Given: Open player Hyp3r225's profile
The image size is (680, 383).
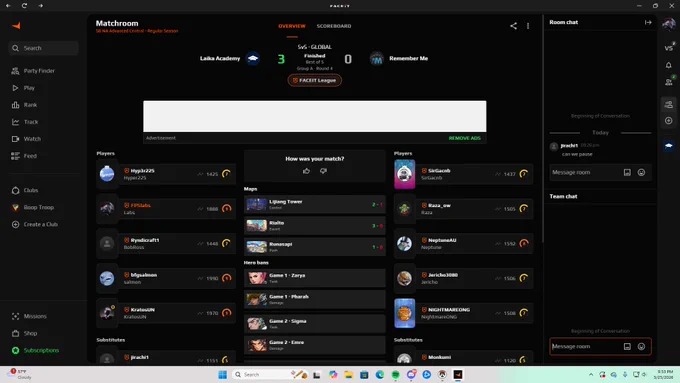Looking at the screenshot, I should click(166, 174).
